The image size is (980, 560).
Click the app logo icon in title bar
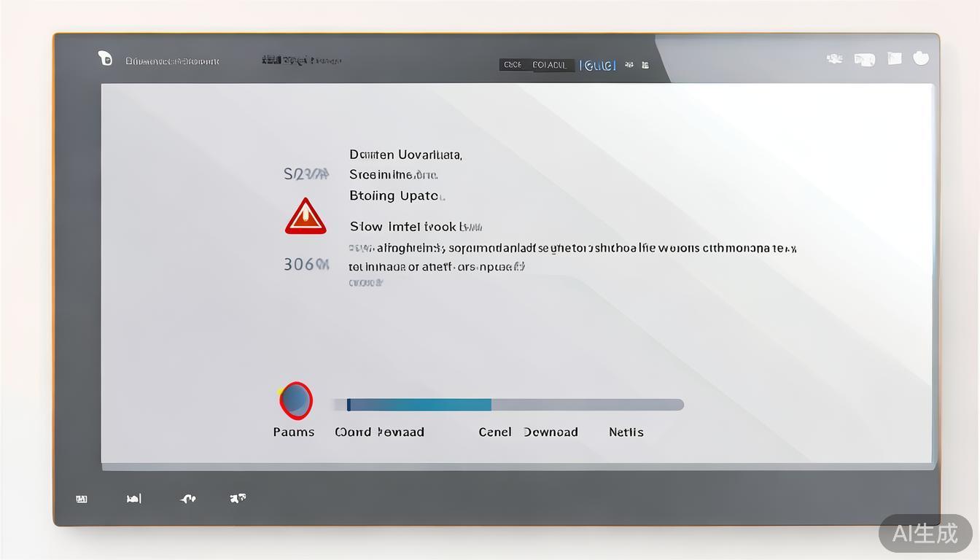[x=105, y=59]
